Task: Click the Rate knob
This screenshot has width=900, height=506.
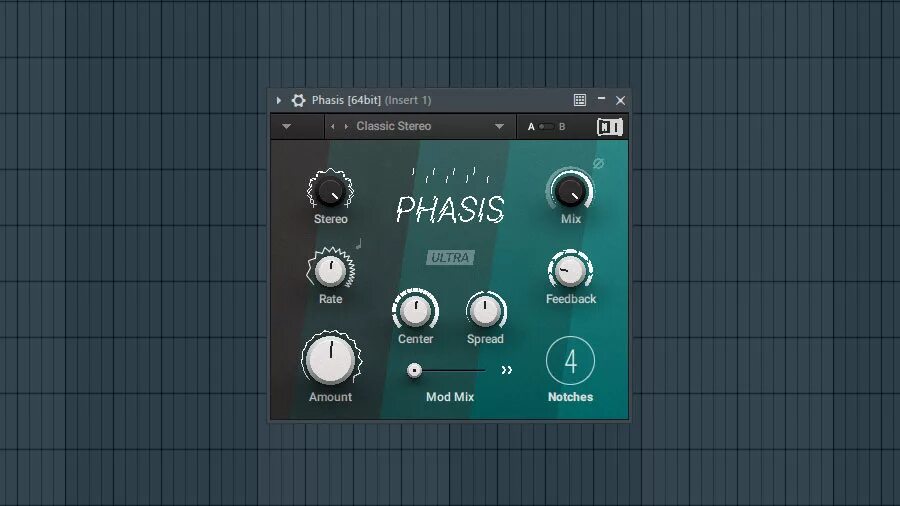Action: click(331, 270)
